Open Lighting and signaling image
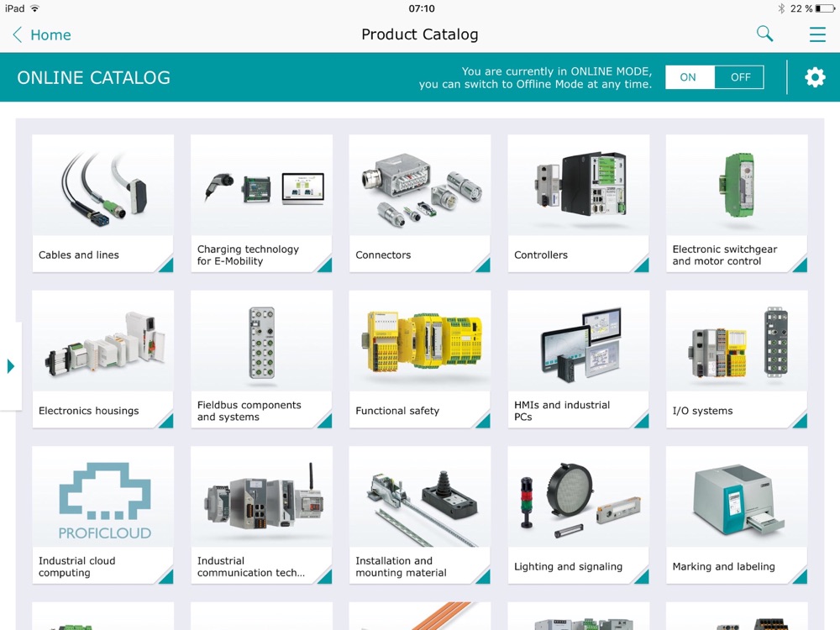This screenshot has width=840, height=630. [x=579, y=496]
